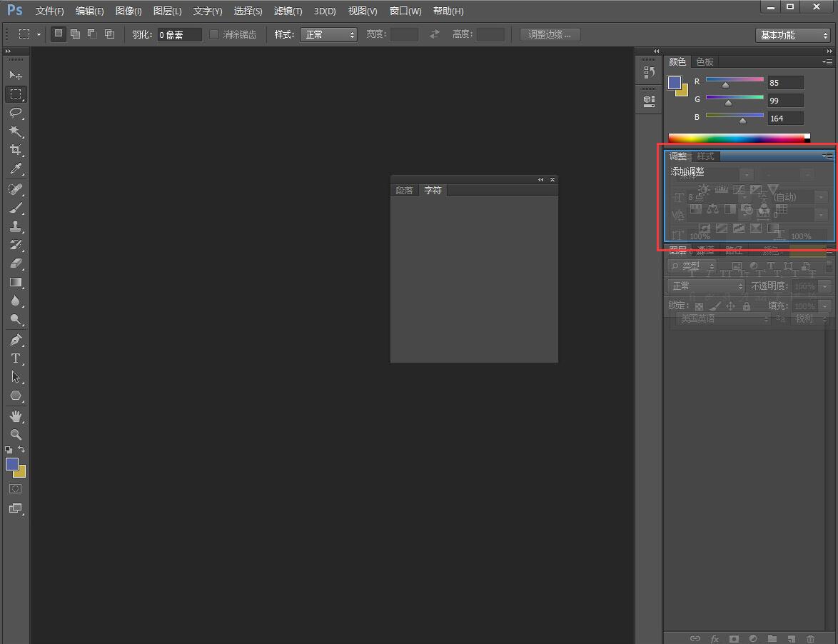Select the Eyedropper tool
This screenshot has height=644, width=838.
(15, 169)
